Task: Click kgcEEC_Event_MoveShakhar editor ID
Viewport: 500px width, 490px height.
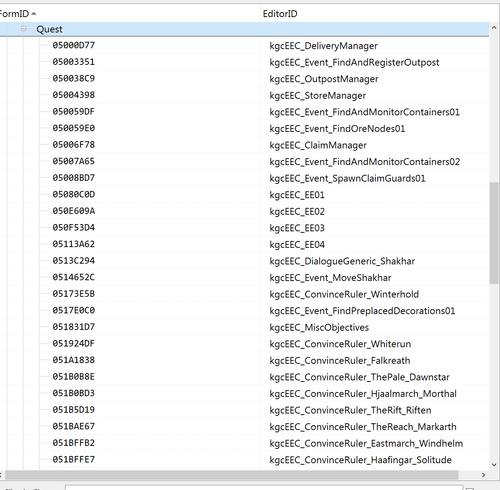Action: [330, 278]
